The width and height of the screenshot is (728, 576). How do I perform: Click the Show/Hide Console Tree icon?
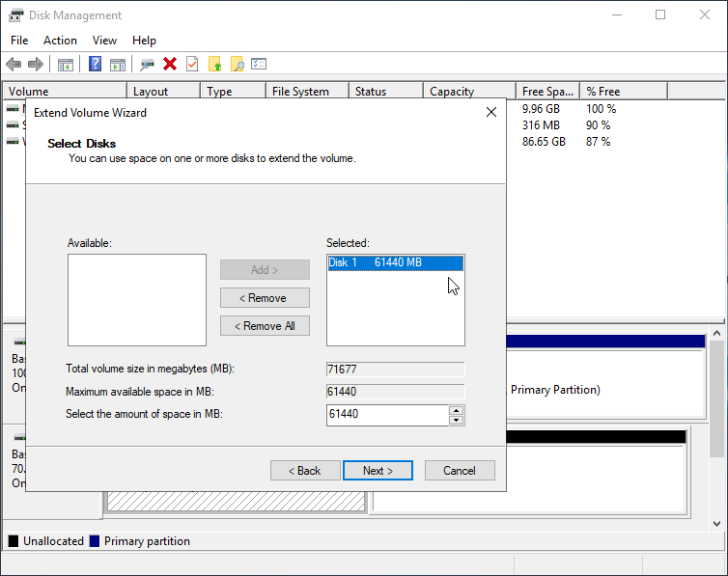point(66,65)
